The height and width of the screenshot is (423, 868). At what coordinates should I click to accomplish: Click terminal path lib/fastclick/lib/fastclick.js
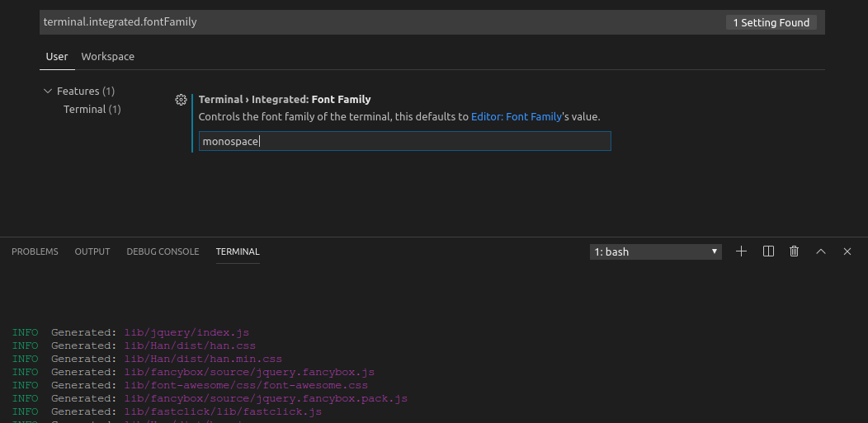pyautogui.click(x=223, y=412)
